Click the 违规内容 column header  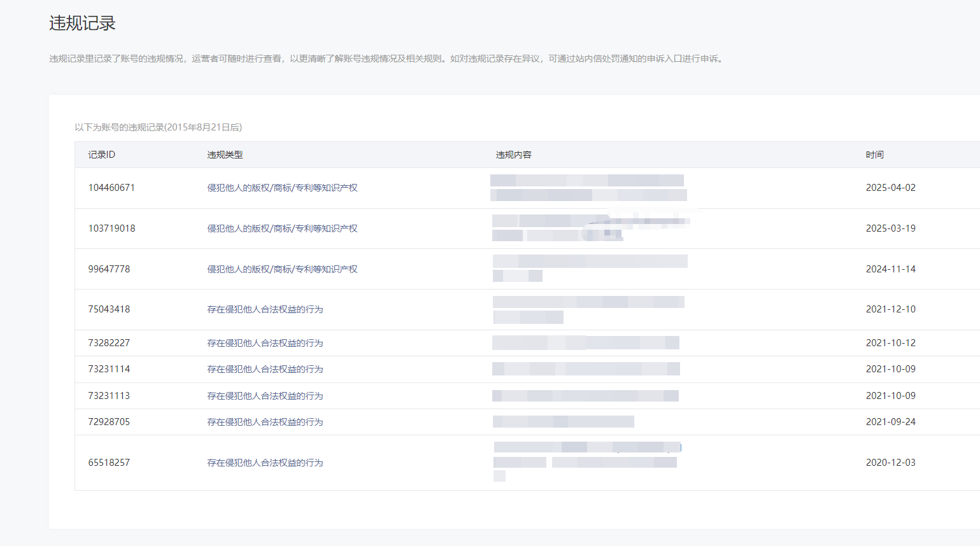point(513,155)
